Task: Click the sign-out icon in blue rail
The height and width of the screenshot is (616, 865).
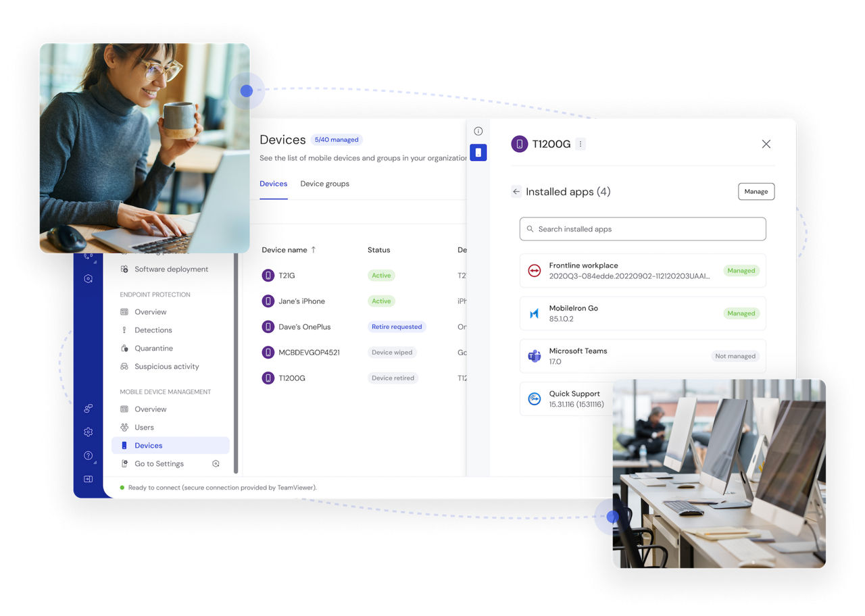Action: (x=88, y=479)
